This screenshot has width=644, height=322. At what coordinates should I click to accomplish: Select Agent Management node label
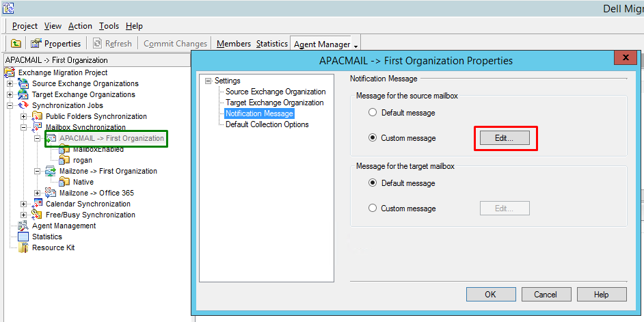[64, 226]
